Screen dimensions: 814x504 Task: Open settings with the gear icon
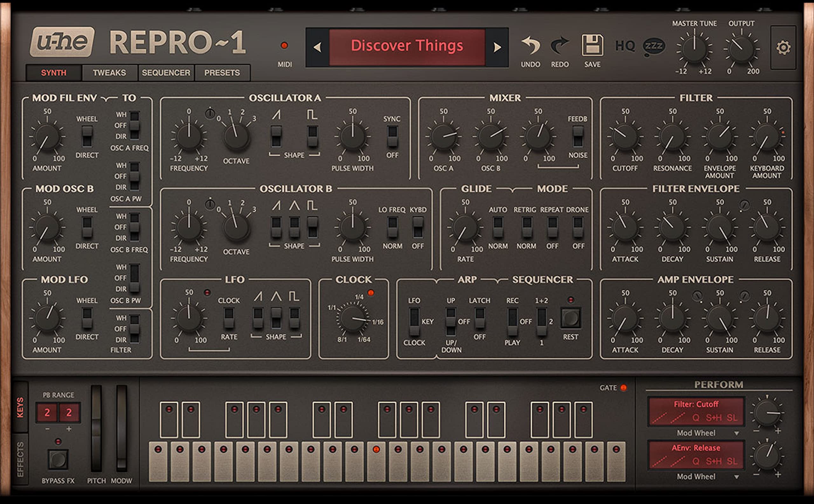coord(783,48)
